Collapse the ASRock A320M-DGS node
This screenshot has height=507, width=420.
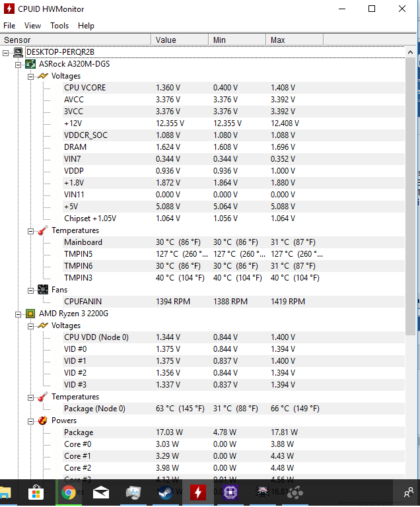pos(18,65)
